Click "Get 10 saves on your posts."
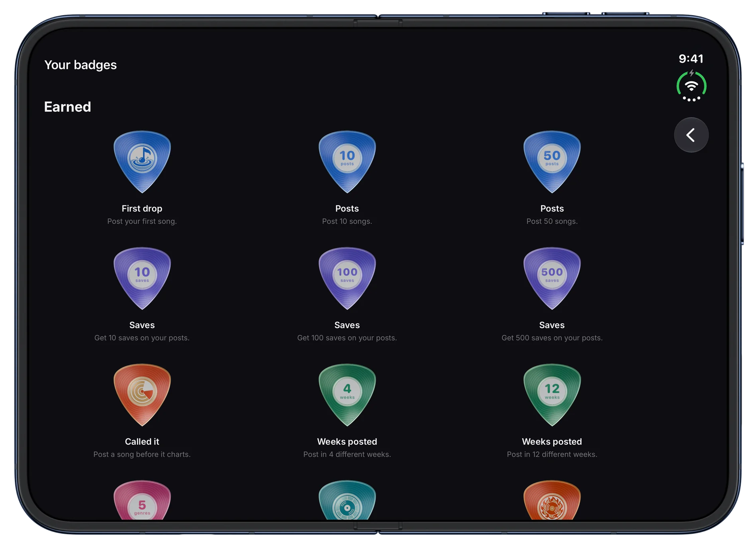Screen dimensions: 756x549 (142, 338)
